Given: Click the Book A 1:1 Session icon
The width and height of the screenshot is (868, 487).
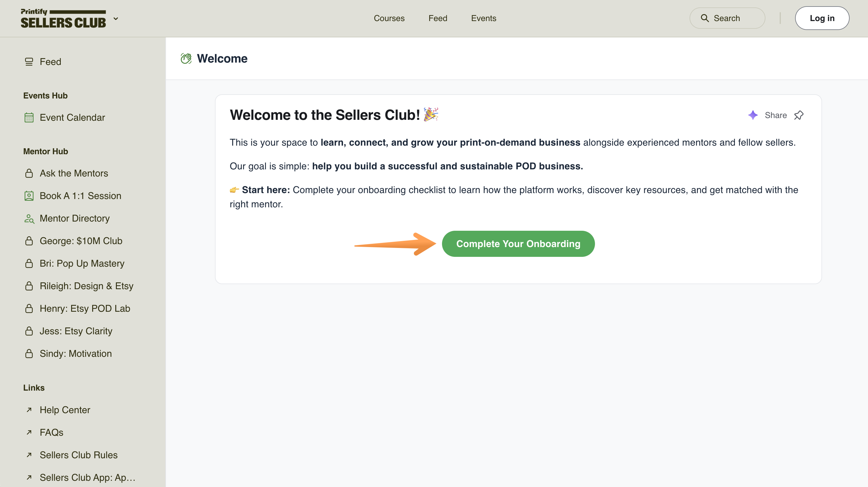Looking at the screenshot, I should 29,196.
